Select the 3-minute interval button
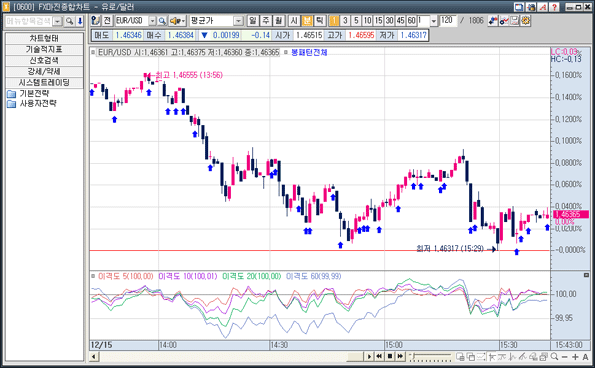The height and width of the screenshot is (368, 595). pyautogui.click(x=345, y=20)
